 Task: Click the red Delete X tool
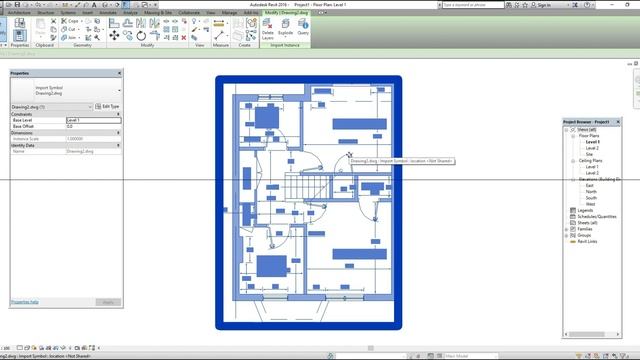(x=184, y=38)
